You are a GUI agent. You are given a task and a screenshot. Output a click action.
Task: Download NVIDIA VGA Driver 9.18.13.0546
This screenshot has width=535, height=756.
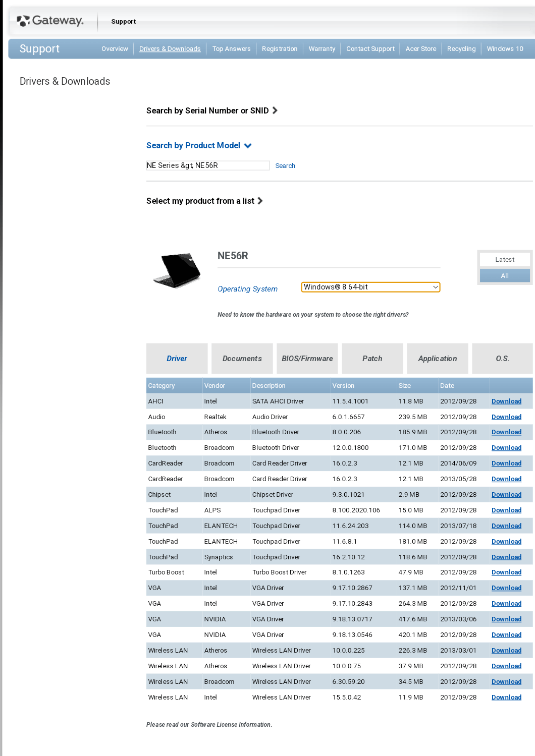507,635
